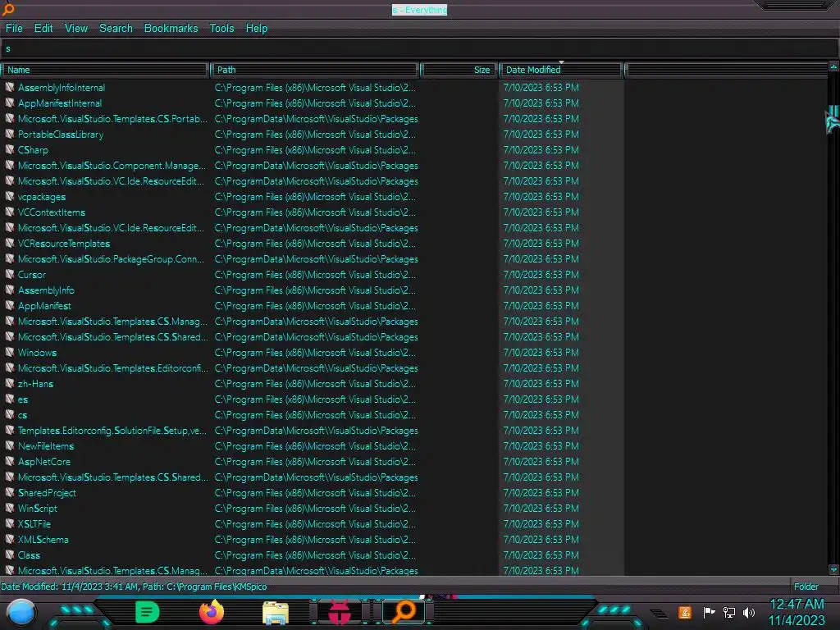Click the date modified cell of the Class row

tap(541, 555)
